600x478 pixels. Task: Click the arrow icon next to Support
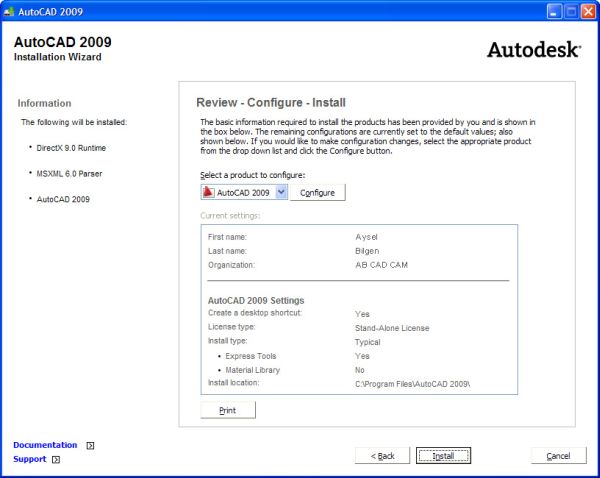point(56,459)
